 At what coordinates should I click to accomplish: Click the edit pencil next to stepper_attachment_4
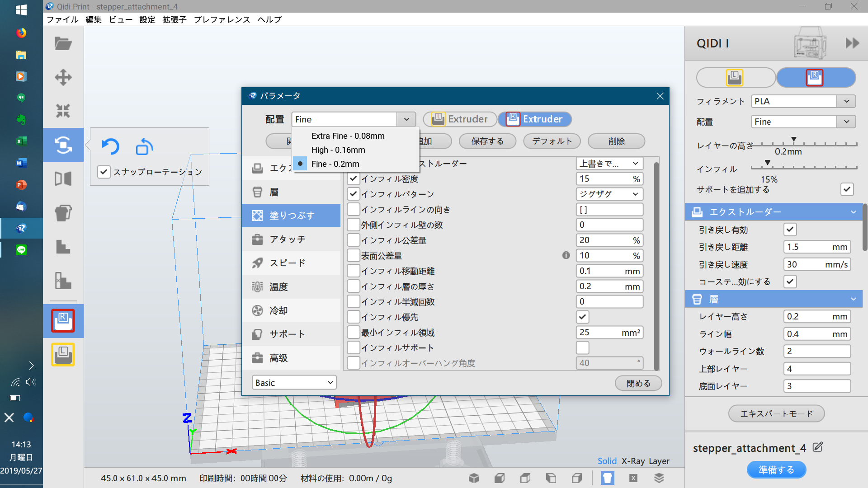(x=817, y=447)
